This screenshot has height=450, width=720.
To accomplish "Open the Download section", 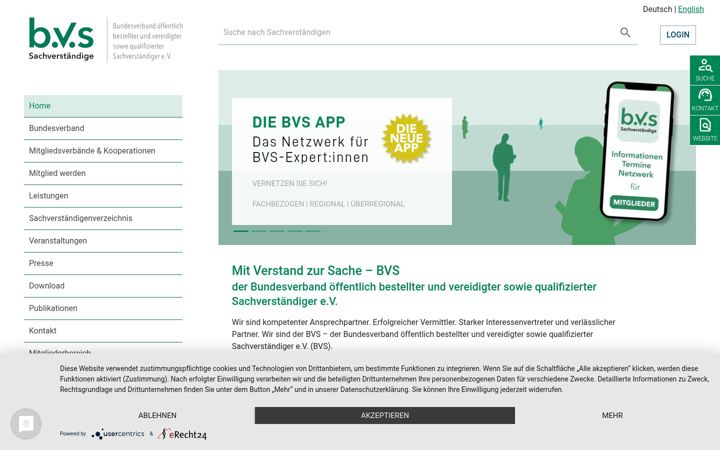I will tap(103, 286).
